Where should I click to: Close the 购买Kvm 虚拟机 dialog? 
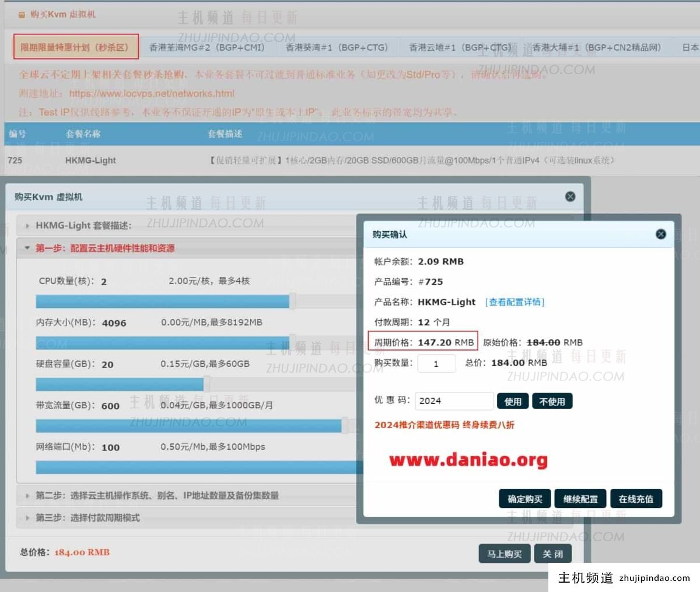pos(570,197)
